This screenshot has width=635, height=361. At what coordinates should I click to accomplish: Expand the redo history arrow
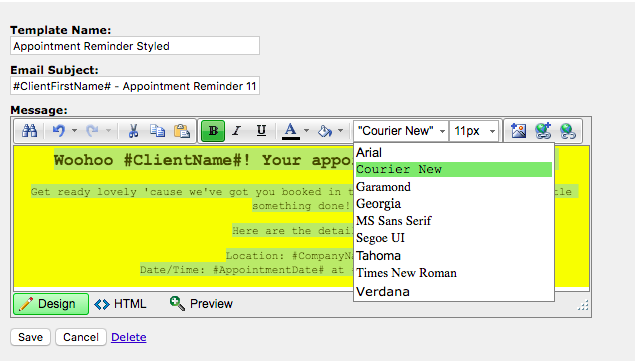(108, 131)
